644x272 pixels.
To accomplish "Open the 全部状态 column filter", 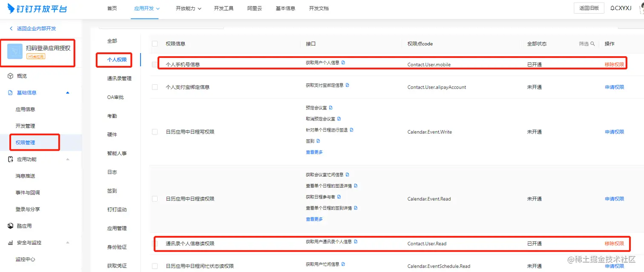I will pyautogui.click(x=537, y=44).
